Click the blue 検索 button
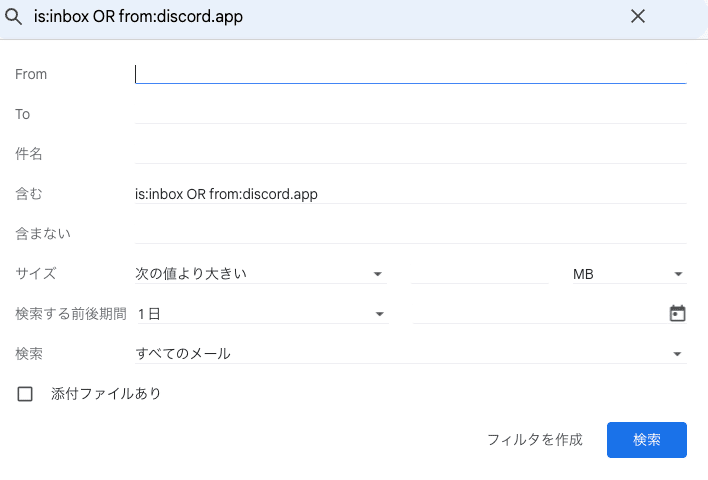This screenshot has width=708, height=480. [x=647, y=440]
